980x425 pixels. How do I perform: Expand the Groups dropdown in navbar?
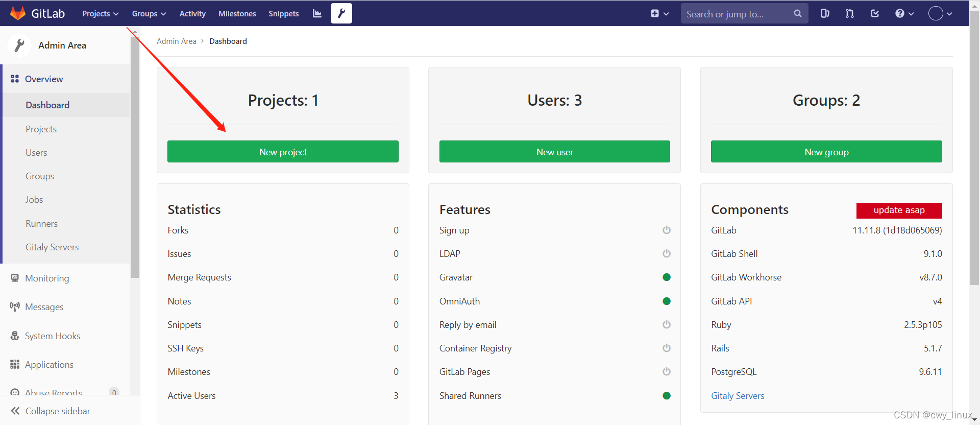(x=149, y=14)
